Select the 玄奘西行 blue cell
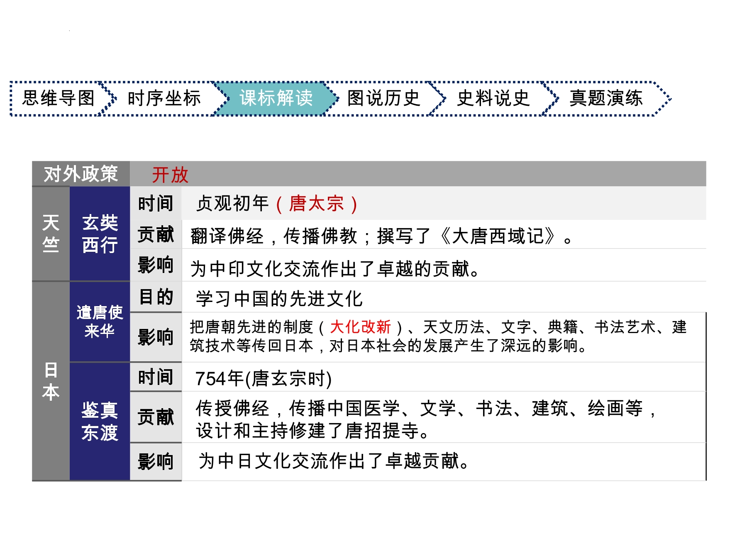 100,234
